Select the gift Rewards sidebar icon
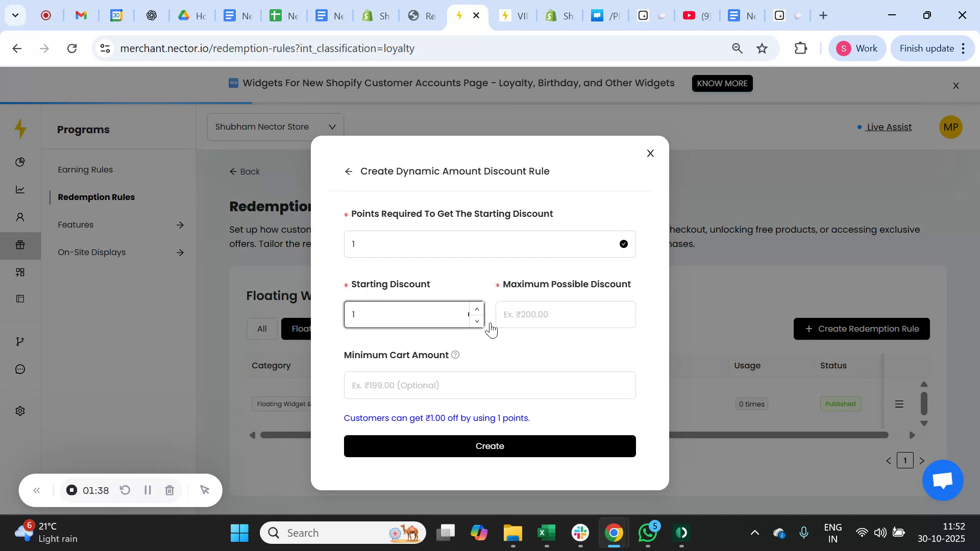 click(20, 245)
